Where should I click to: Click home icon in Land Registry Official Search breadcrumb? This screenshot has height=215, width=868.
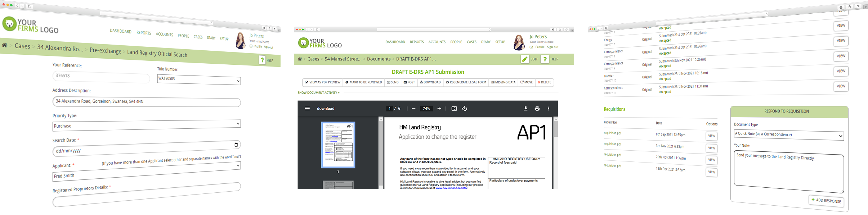click(5, 45)
